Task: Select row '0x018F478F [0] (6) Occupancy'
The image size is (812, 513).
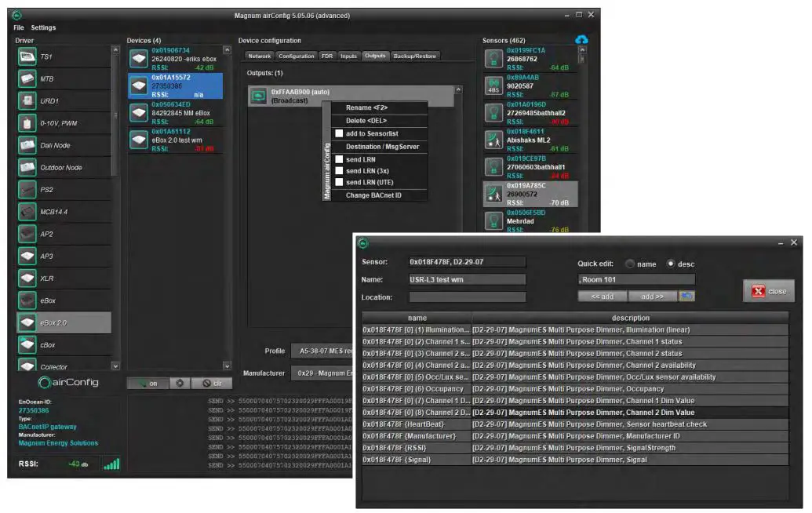Action: (575, 389)
